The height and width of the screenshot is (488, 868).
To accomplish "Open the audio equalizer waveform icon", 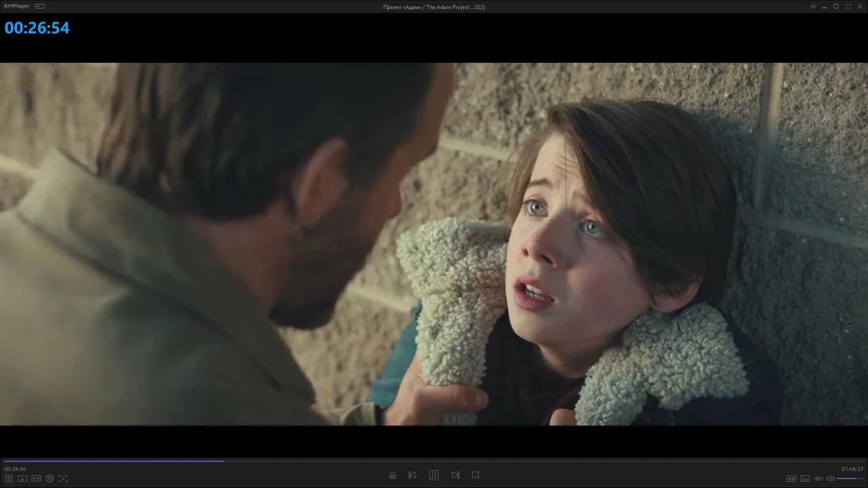I will [818, 479].
